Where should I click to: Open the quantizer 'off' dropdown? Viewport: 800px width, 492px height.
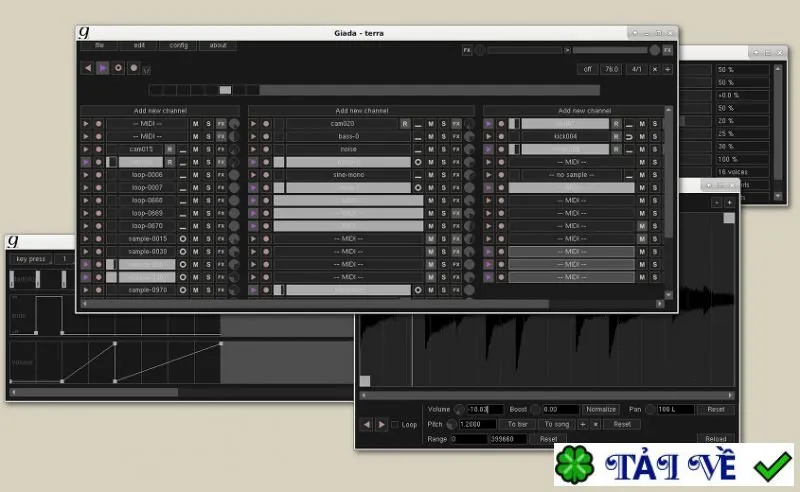(x=588, y=69)
